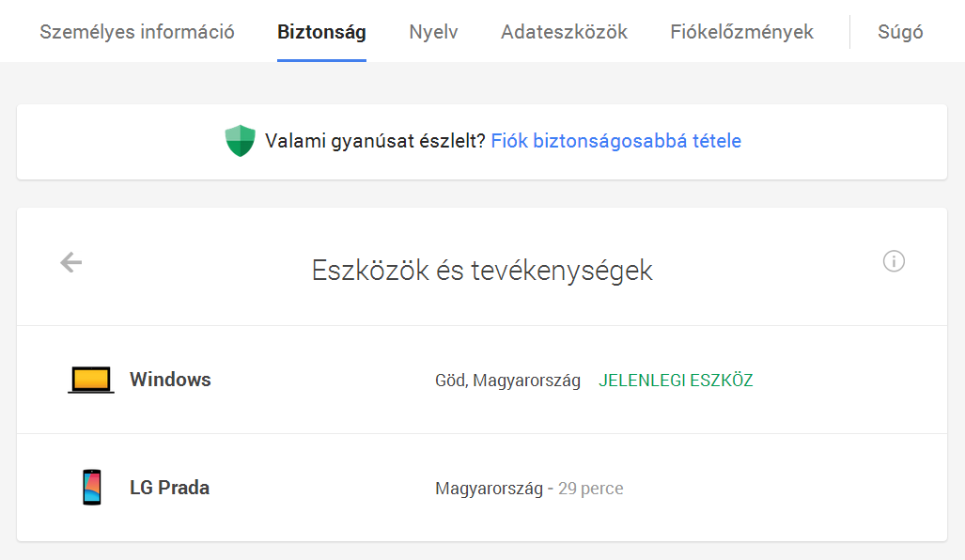The width and height of the screenshot is (965, 560).
Task: Click the Windows device name
Action: [170, 380]
